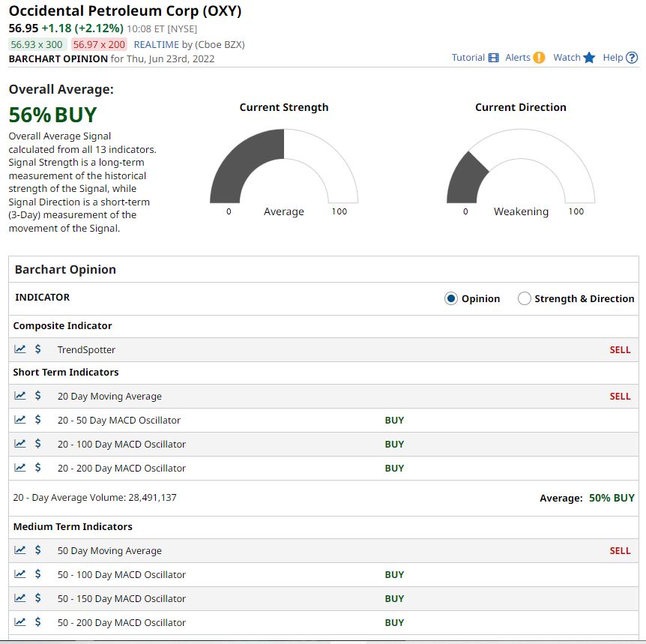The width and height of the screenshot is (646, 644).
Task: Click the dollar sign icon next to TrendSpotter
Action: (39, 349)
